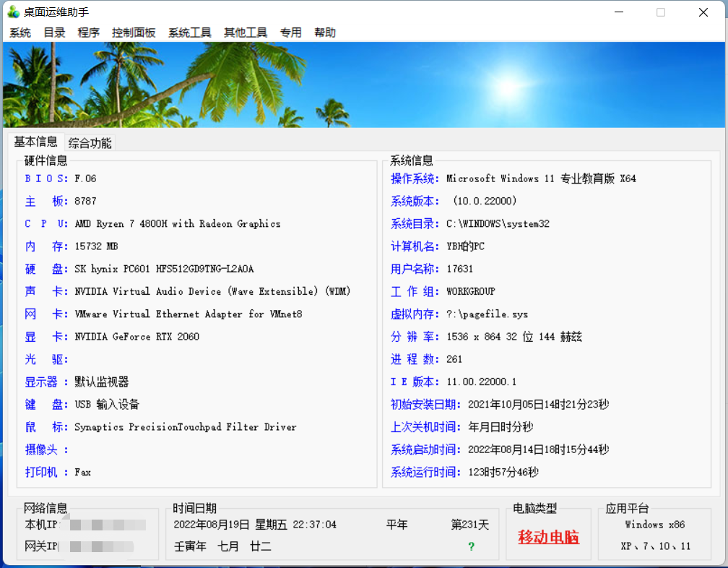Screen dimensions: 728x568
Task: Open the 专用 menu
Action: point(291,32)
